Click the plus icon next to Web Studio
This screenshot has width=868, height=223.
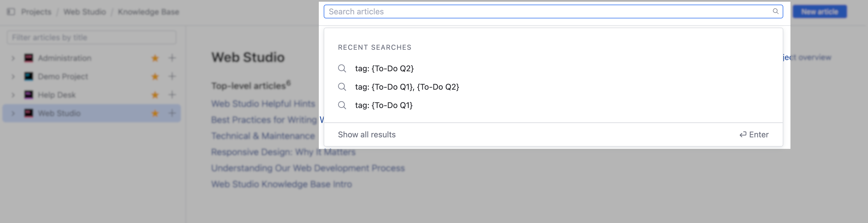[172, 113]
